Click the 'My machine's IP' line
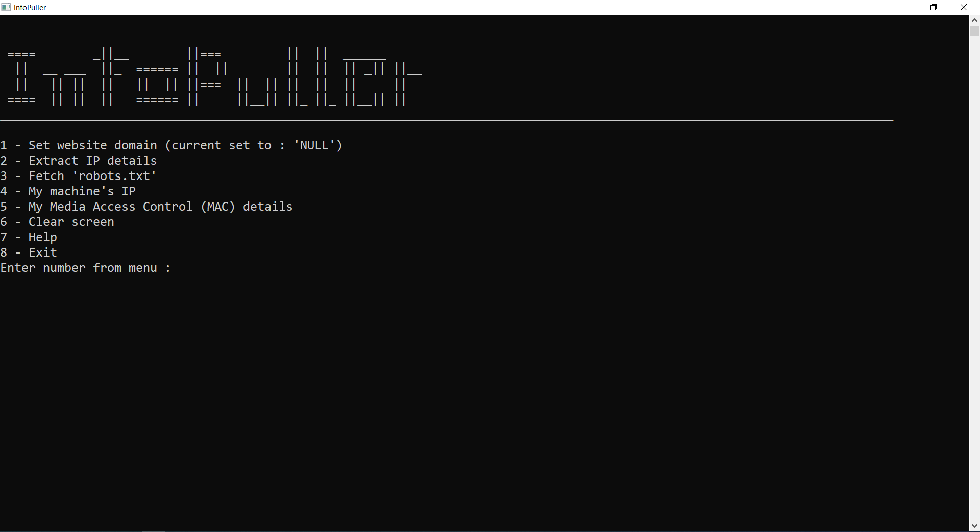Screen dimensions: 980x532 pyautogui.click(x=68, y=191)
